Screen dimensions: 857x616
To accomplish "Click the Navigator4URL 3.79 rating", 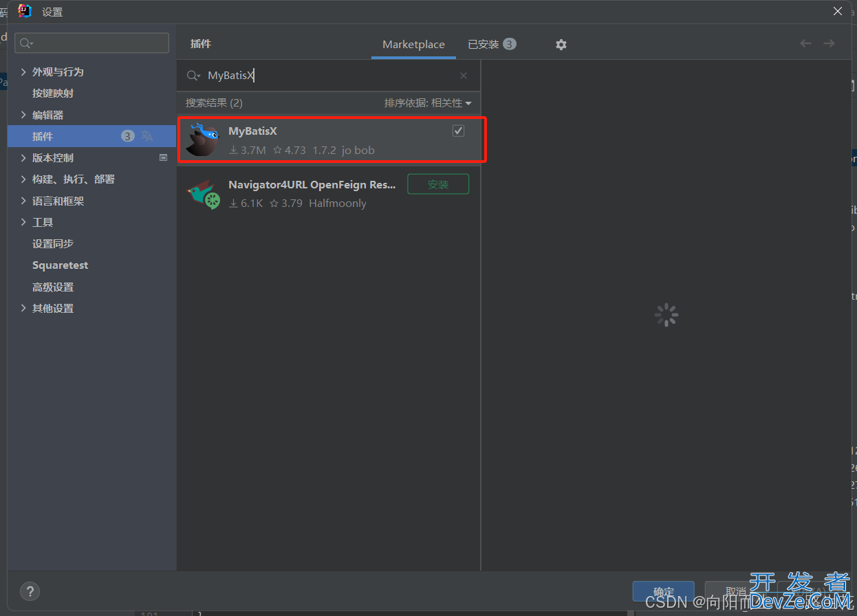I will point(286,203).
